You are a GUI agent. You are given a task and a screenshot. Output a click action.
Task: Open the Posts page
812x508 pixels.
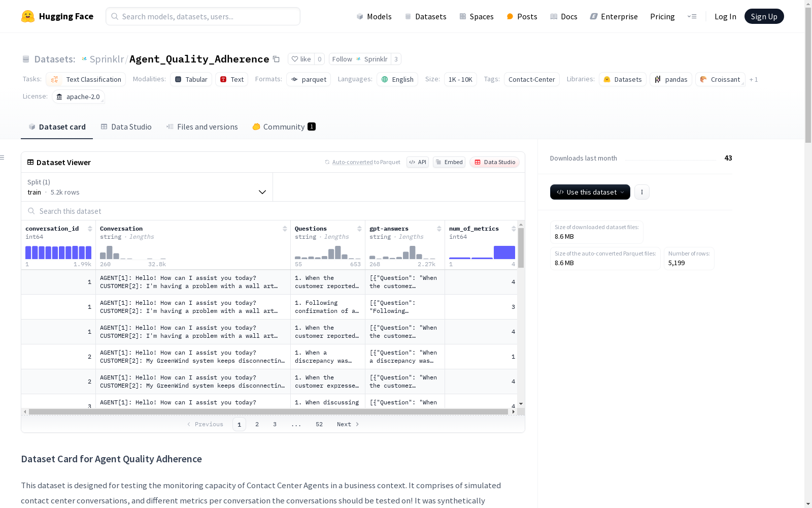click(x=522, y=16)
